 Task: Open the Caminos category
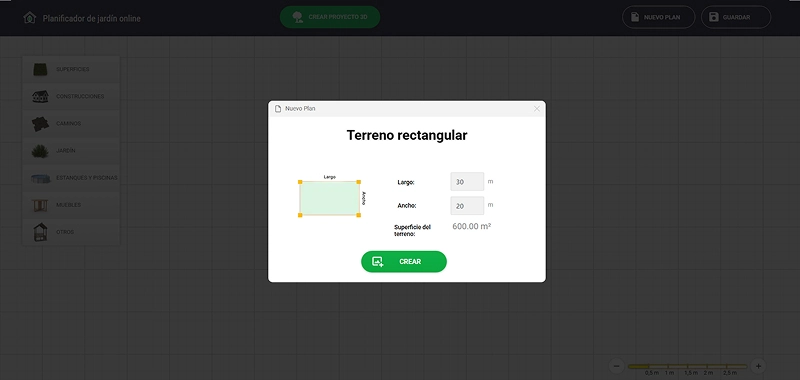tap(71, 123)
